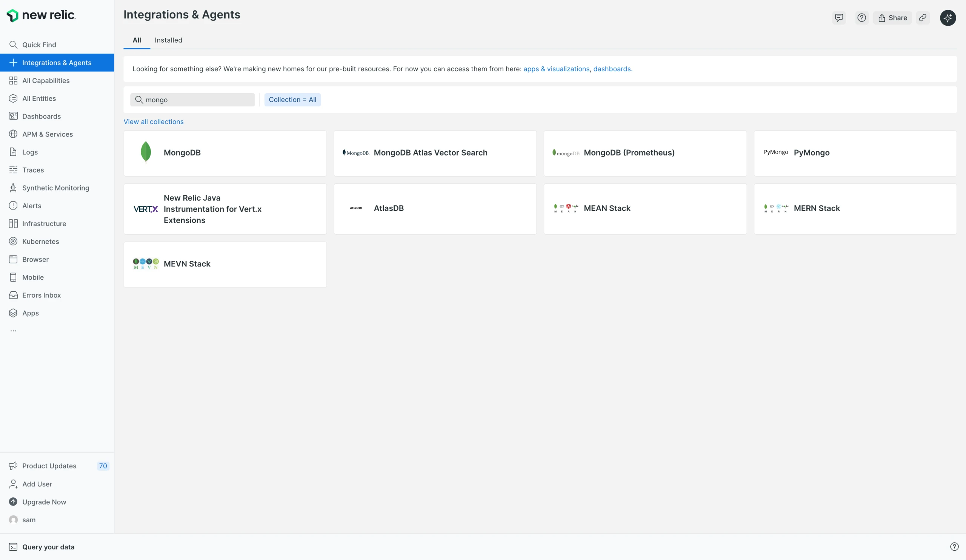Click Add User icon

coord(13,484)
